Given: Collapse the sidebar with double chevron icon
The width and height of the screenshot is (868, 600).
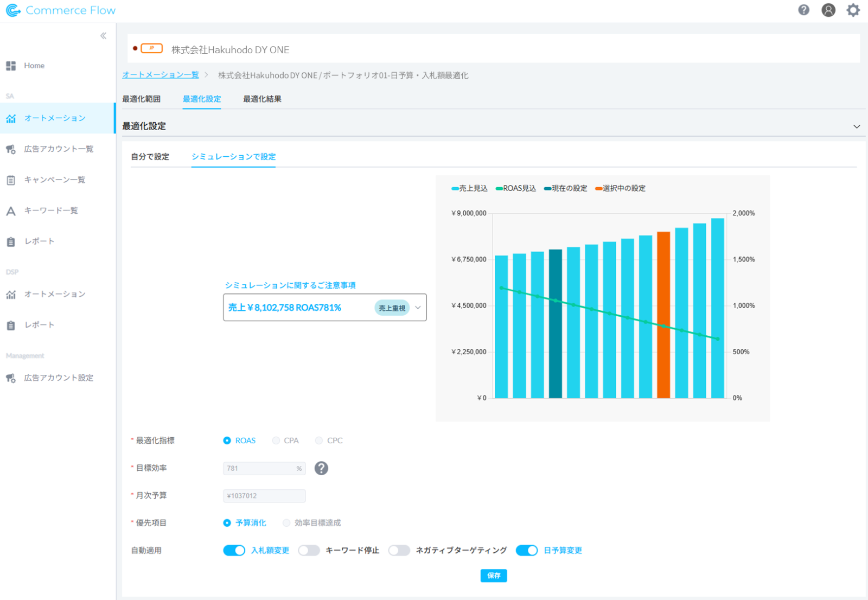Looking at the screenshot, I should coord(103,36).
